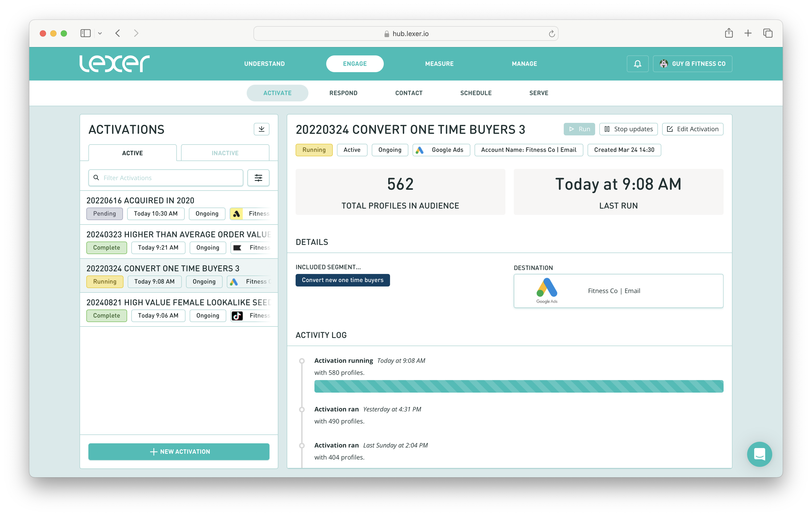The height and width of the screenshot is (516, 812).
Task: Show Active activations tab
Action: (x=132, y=153)
